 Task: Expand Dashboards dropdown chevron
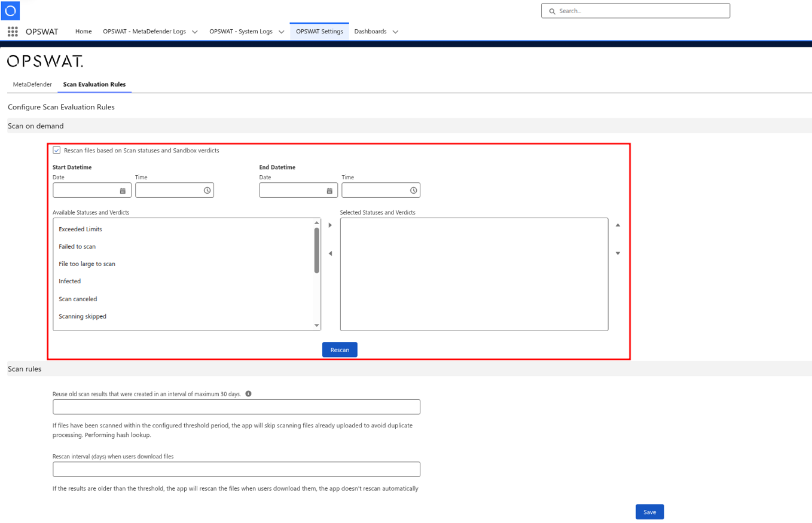(395, 32)
